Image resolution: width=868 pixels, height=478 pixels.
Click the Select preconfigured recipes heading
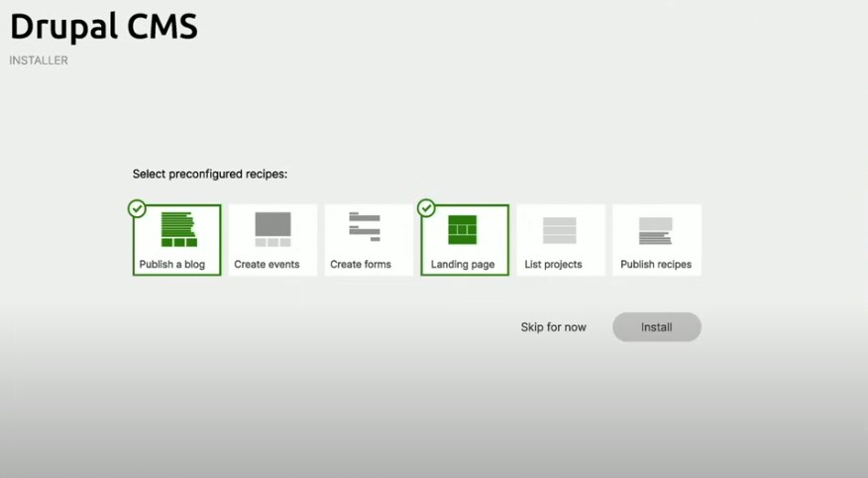(x=210, y=174)
